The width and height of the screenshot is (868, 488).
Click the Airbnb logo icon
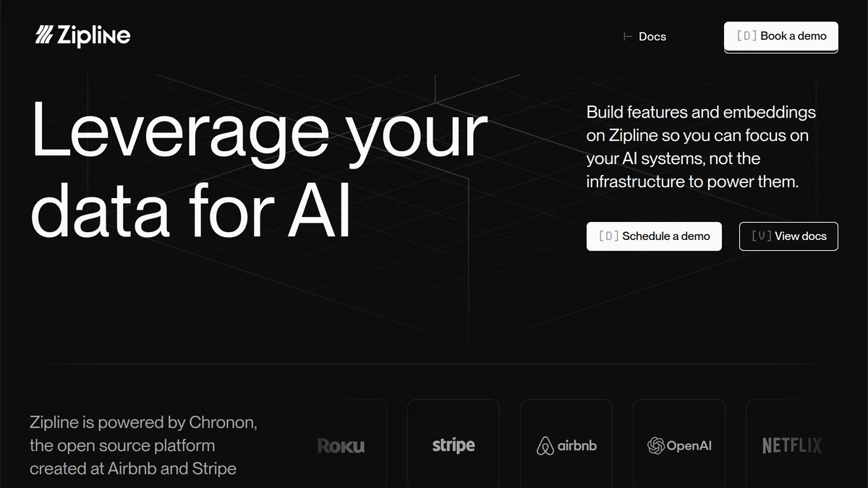[545, 445]
